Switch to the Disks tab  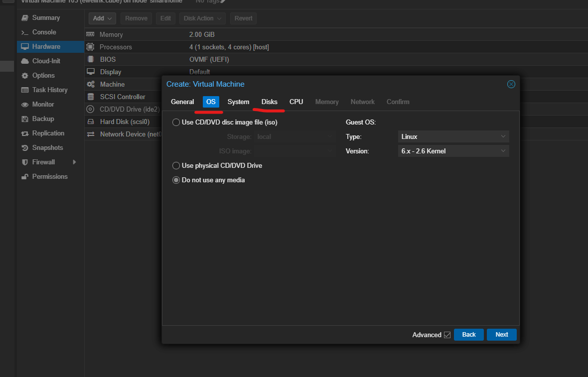(x=269, y=102)
